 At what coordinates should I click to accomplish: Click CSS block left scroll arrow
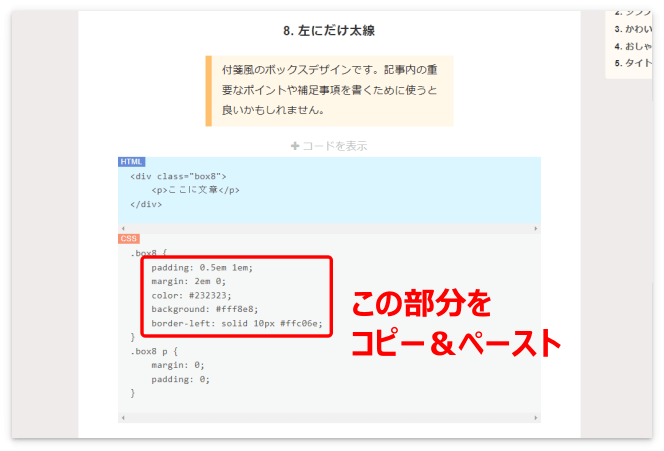click(x=123, y=418)
